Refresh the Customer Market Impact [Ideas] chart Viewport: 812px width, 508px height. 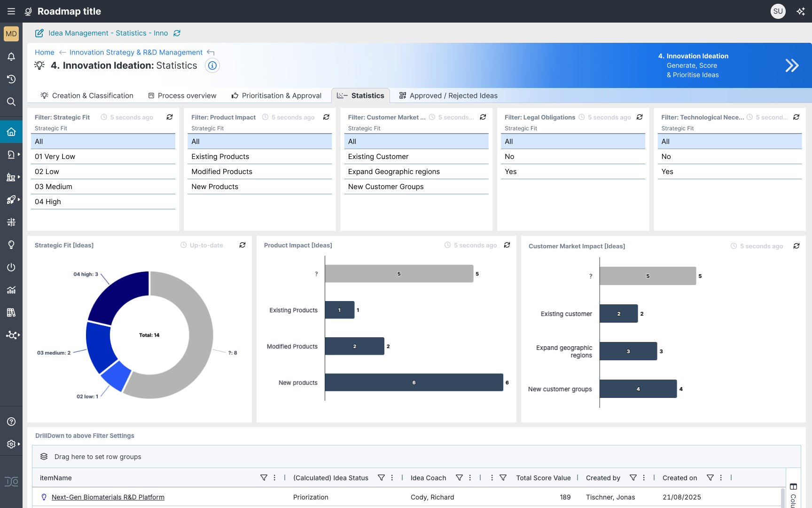[796, 246]
